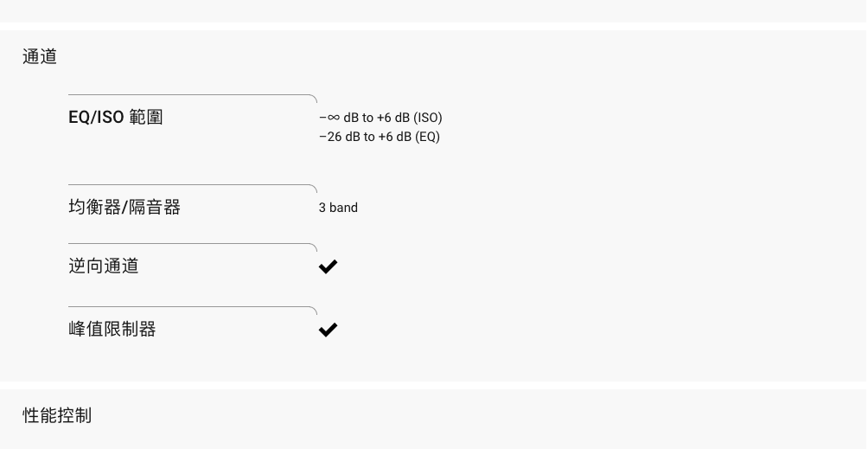Click the 峰值限制器 row label
The height and width of the screenshot is (449, 868).
112,329
